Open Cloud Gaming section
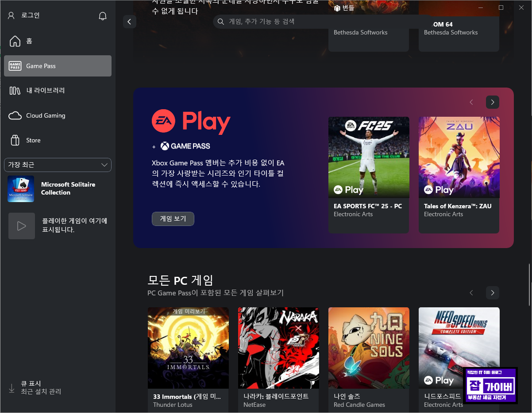 click(x=58, y=115)
